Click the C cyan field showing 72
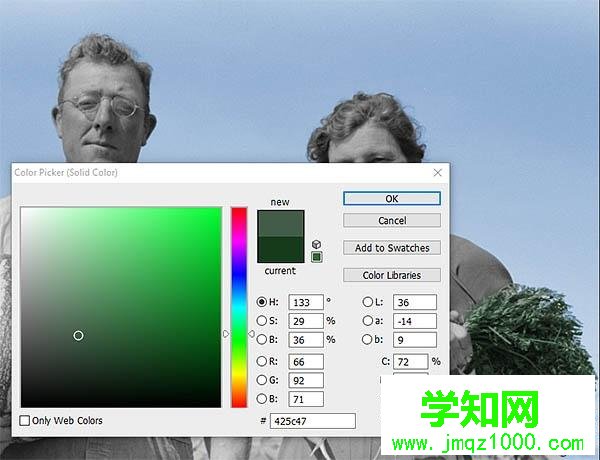 411,362
